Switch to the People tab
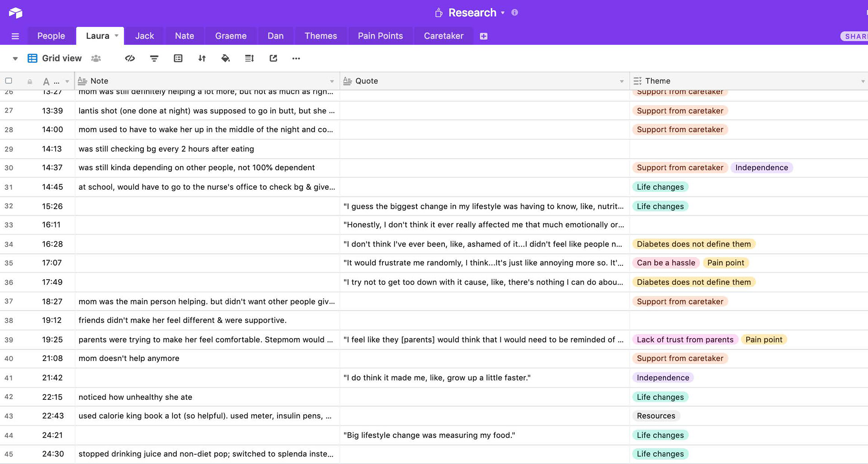The height and width of the screenshot is (464, 868). coord(51,36)
